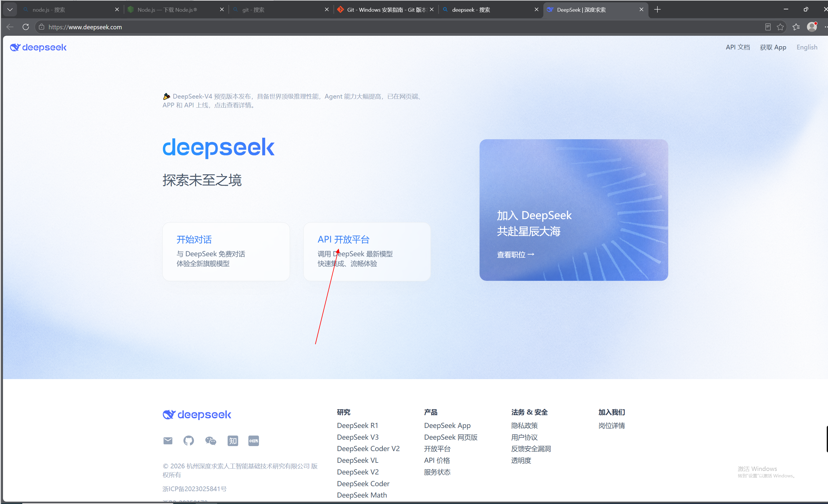The image size is (828, 504).
Task: Open the API 价格 link
Action: point(437,460)
